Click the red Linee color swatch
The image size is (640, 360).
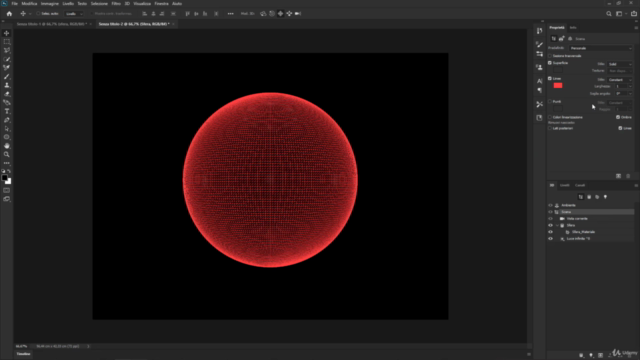pyautogui.click(x=558, y=86)
